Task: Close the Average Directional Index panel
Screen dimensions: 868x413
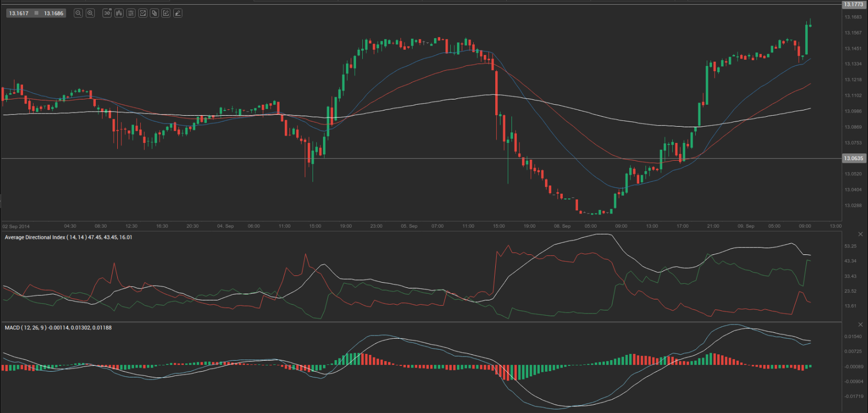Action: 860,234
